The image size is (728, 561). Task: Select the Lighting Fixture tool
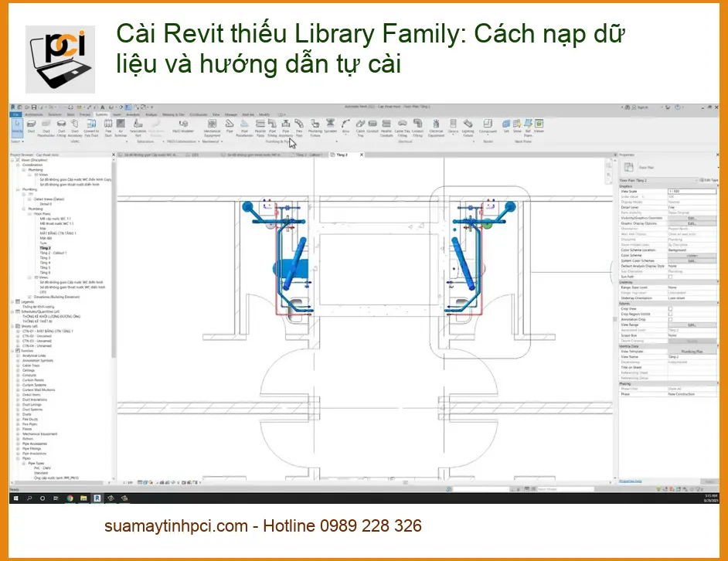click(468, 127)
